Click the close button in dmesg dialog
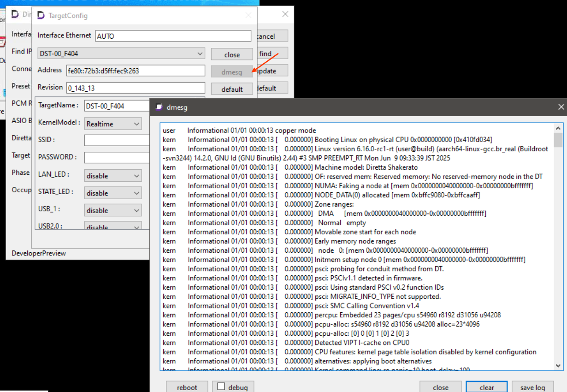 [440, 387]
